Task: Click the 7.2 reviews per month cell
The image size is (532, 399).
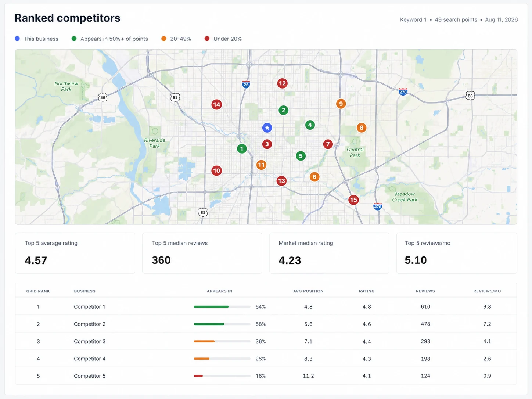Action: pyautogui.click(x=487, y=324)
